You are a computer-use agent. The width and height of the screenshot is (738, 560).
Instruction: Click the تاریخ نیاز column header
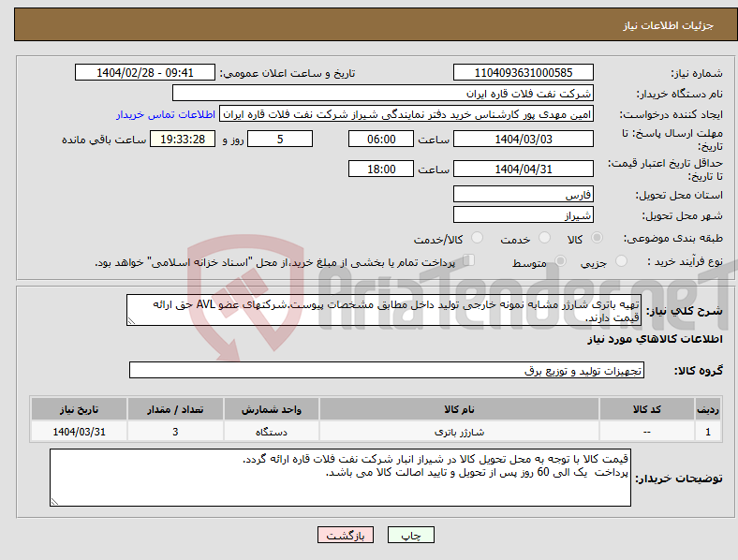[x=79, y=409]
